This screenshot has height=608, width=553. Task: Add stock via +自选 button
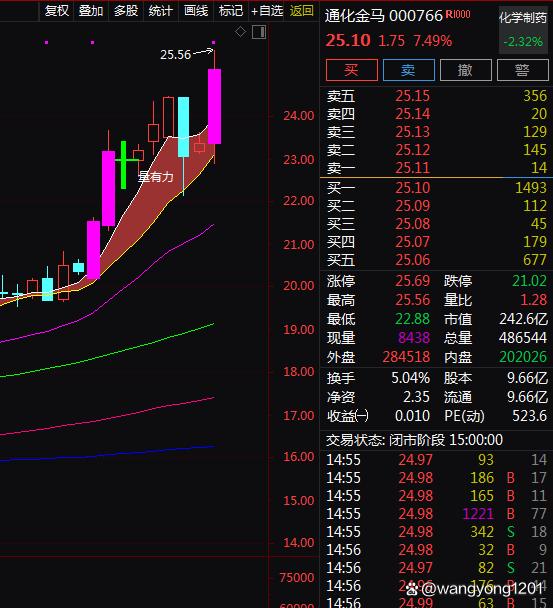267,10
